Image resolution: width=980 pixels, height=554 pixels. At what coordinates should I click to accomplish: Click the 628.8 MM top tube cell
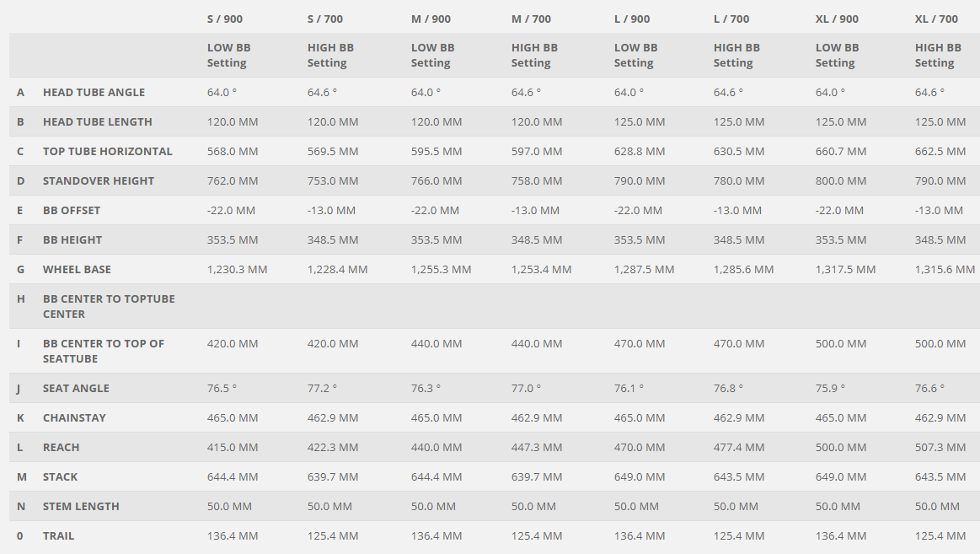[x=640, y=151]
